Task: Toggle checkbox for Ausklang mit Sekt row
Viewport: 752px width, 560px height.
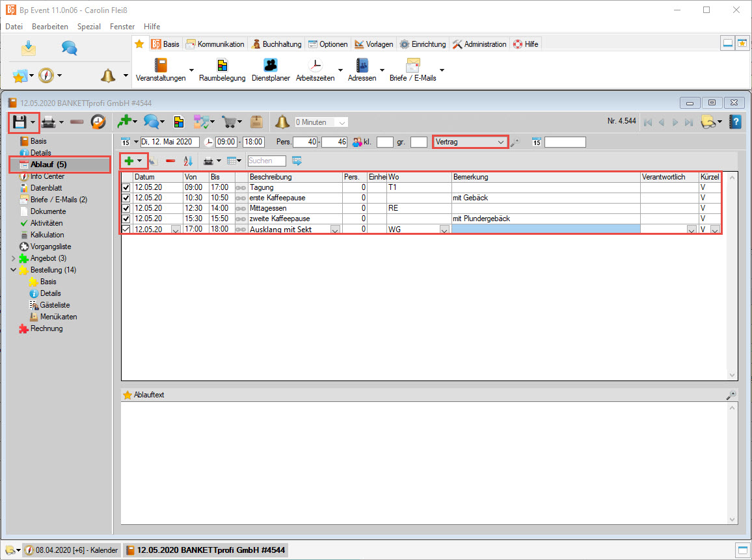Action: (x=126, y=229)
